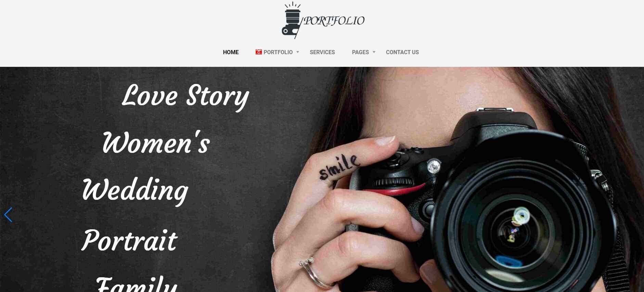
Task: Click the Portfolio logo at the top
Action: pyautogui.click(x=323, y=20)
